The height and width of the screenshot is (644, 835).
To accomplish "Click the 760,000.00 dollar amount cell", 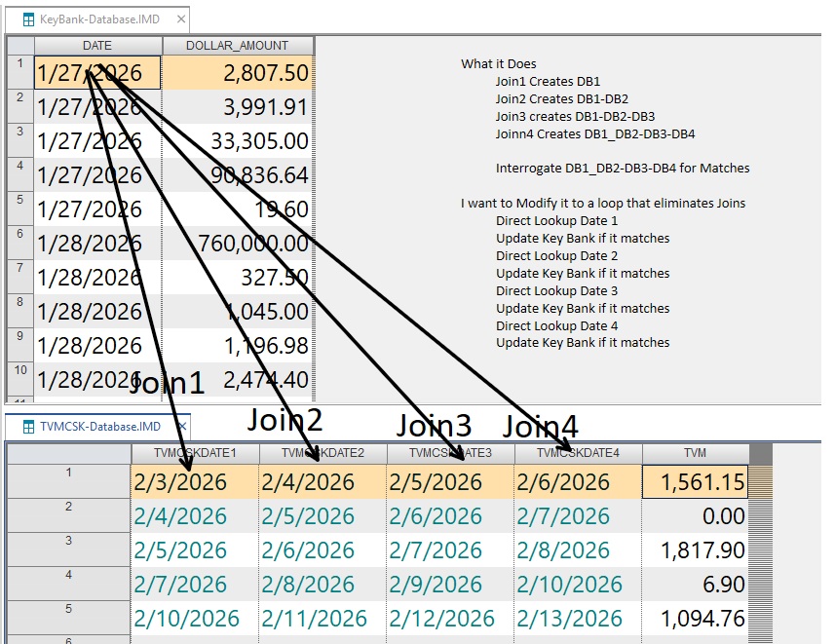I will click(x=238, y=243).
